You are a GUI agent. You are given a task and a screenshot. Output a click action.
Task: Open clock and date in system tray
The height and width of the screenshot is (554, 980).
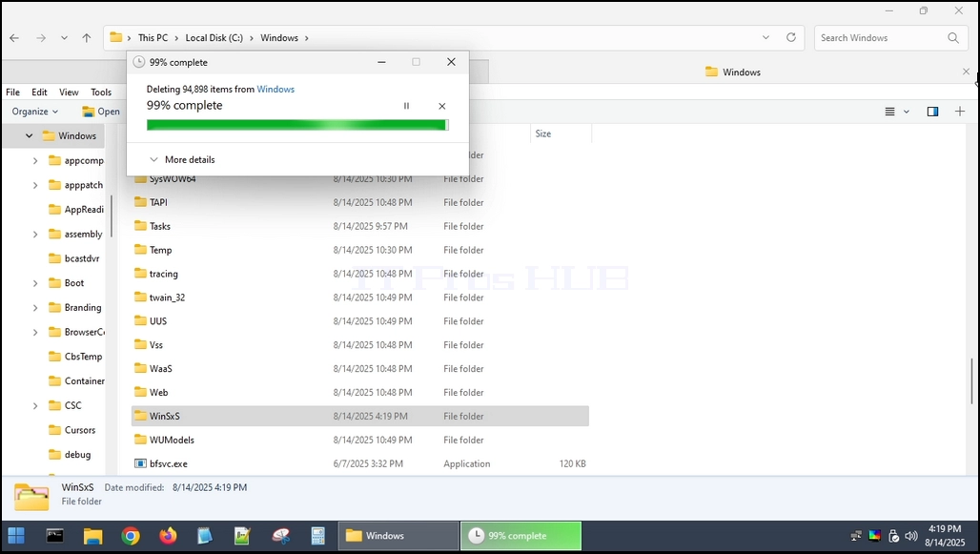point(945,536)
